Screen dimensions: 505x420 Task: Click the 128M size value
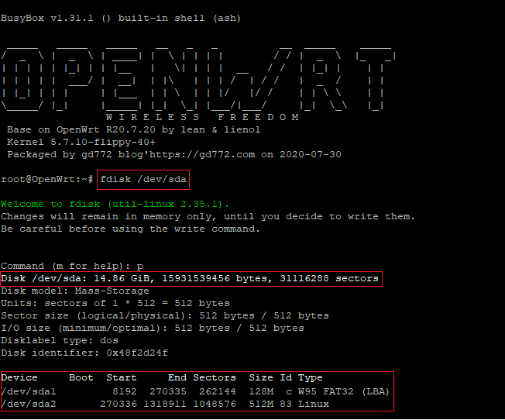pos(261,391)
